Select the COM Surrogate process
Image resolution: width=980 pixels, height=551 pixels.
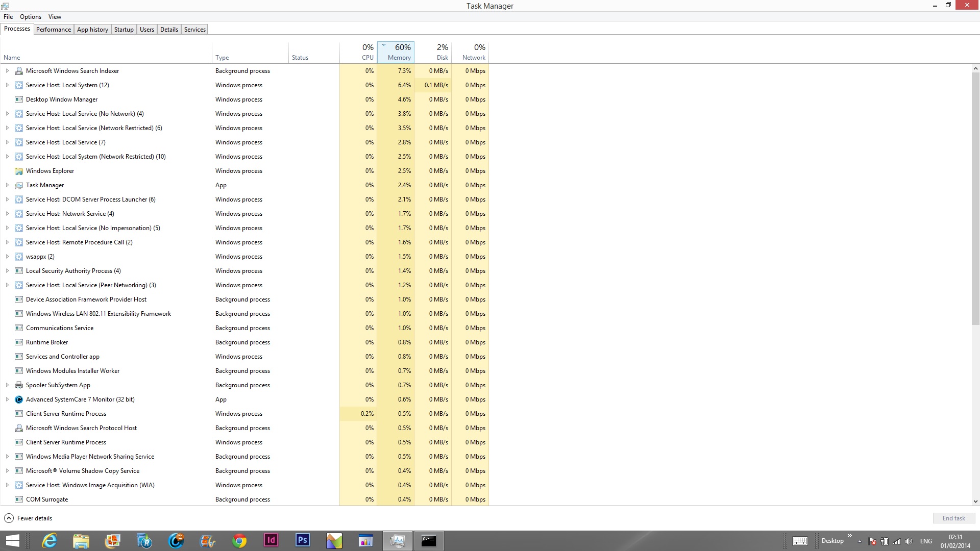coord(245,499)
